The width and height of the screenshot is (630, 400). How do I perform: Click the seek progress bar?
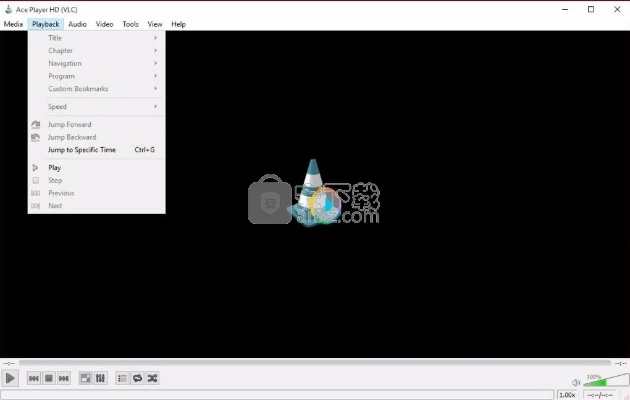click(x=315, y=362)
